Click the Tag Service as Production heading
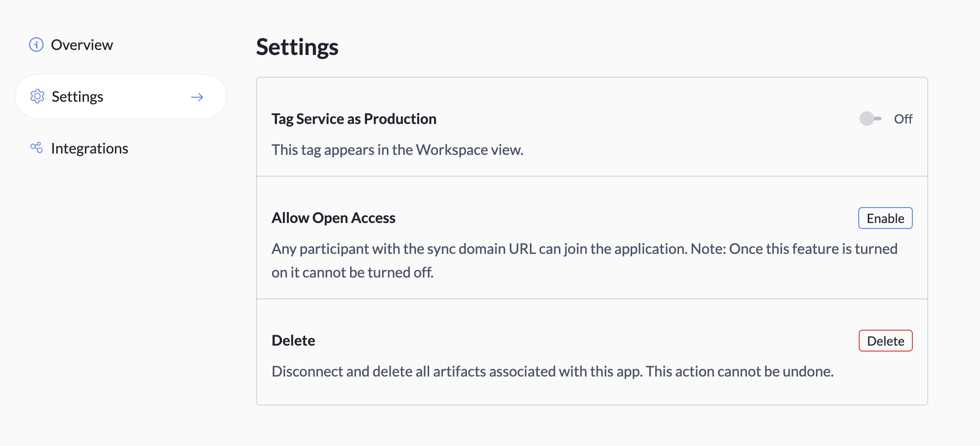This screenshot has height=446, width=980. [354, 119]
